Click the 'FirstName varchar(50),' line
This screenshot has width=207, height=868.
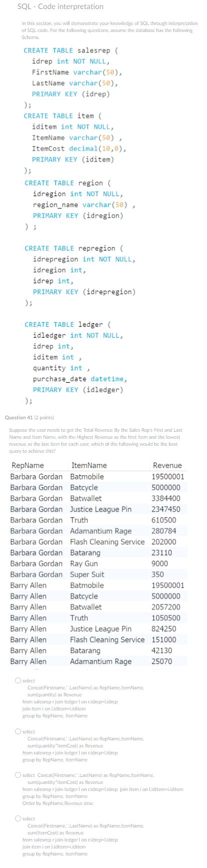point(77,72)
